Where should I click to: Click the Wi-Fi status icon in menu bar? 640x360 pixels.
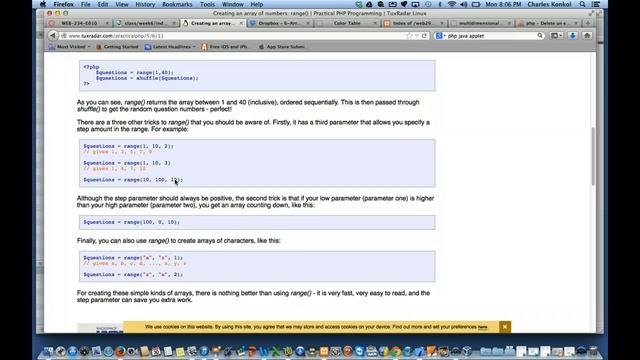451,4
